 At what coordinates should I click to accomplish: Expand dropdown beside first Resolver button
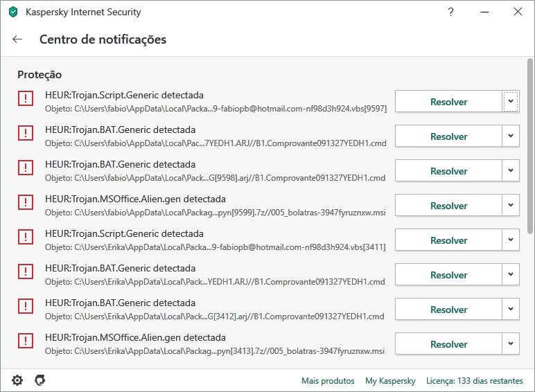511,102
